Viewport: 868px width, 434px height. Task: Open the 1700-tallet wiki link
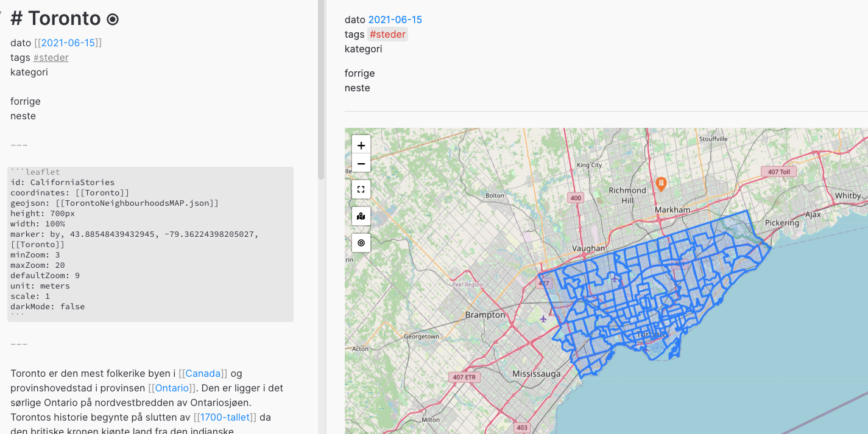(x=225, y=417)
